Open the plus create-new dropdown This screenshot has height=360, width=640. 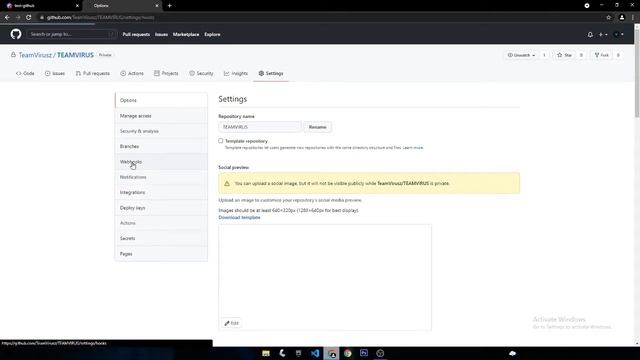pyautogui.click(x=603, y=35)
